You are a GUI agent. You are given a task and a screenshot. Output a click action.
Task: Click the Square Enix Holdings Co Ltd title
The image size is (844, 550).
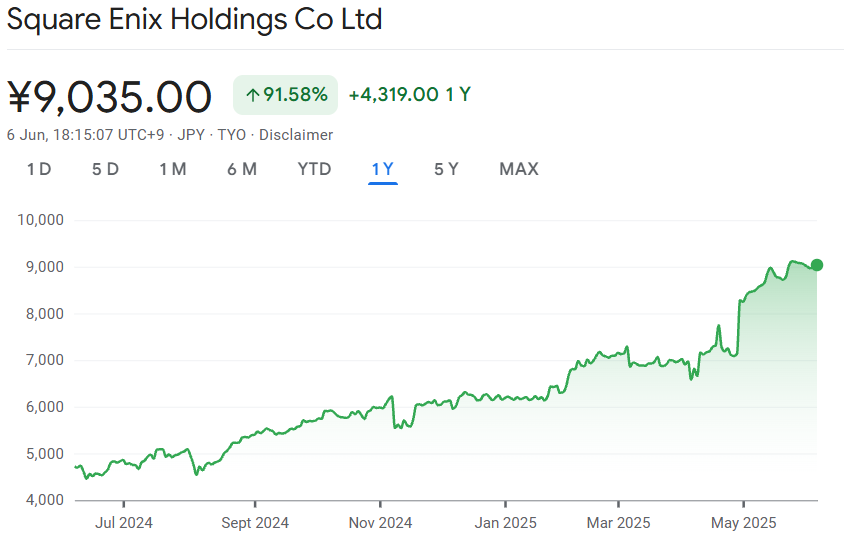tap(194, 19)
